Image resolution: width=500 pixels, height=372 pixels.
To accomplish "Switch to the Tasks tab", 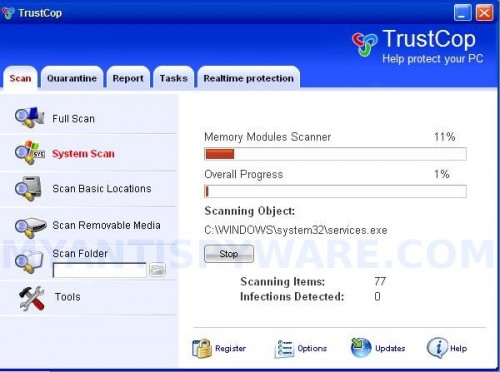I will point(173,78).
